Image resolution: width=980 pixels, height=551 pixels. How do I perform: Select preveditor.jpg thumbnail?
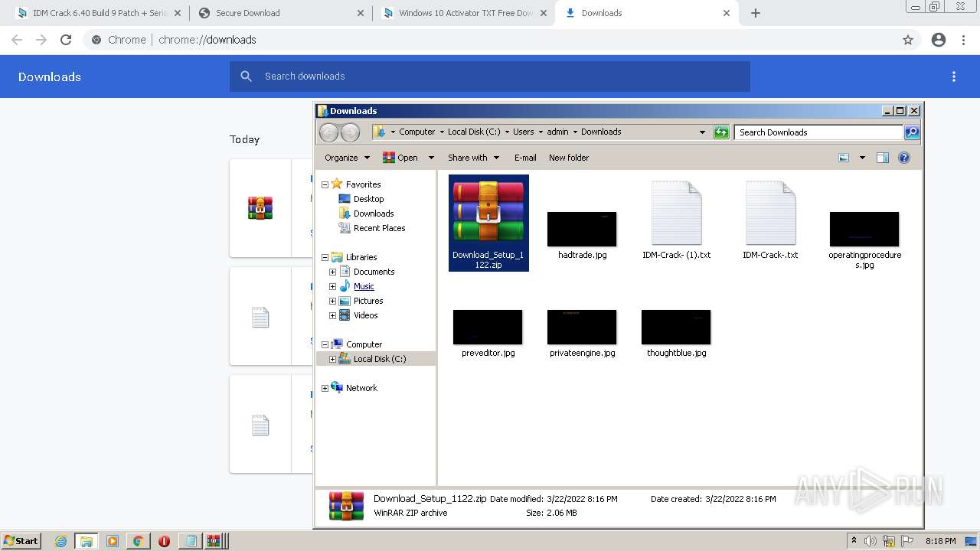(x=488, y=333)
